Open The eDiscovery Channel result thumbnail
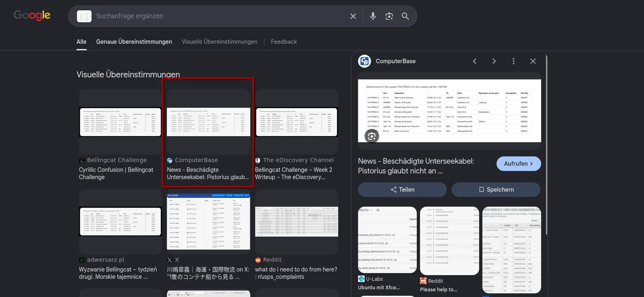 pos(296,122)
